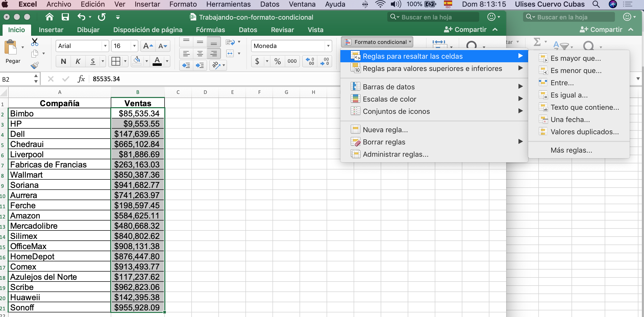Image resolution: width=644 pixels, height=317 pixels.
Task: Click AutoSum sigma in background window
Action: (537, 42)
